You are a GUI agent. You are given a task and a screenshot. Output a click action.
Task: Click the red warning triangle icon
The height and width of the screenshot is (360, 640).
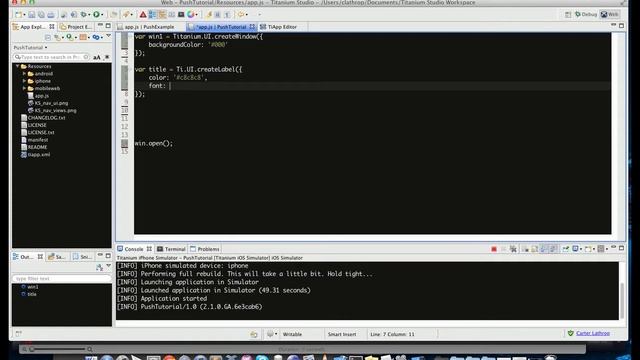point(143,15)
